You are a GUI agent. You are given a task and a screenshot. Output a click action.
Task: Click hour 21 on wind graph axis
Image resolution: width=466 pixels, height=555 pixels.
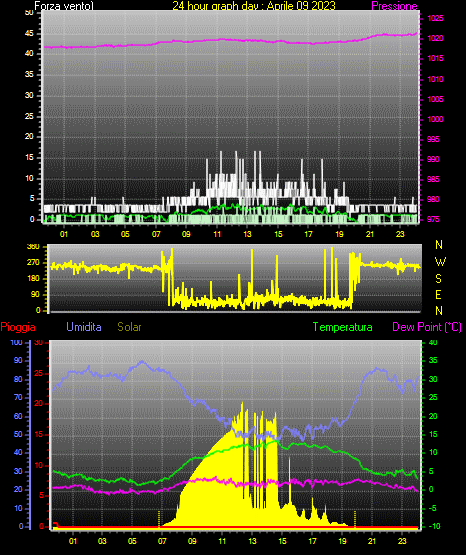tap(370, 234)
